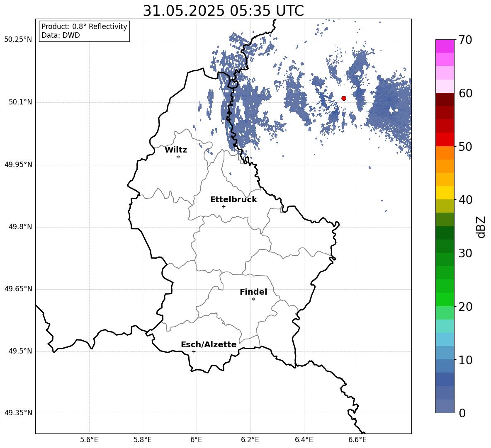Click the title '31.05.2025 05:35 UTC'
Viewport: 491px width, 448px height.
point(223,11)
